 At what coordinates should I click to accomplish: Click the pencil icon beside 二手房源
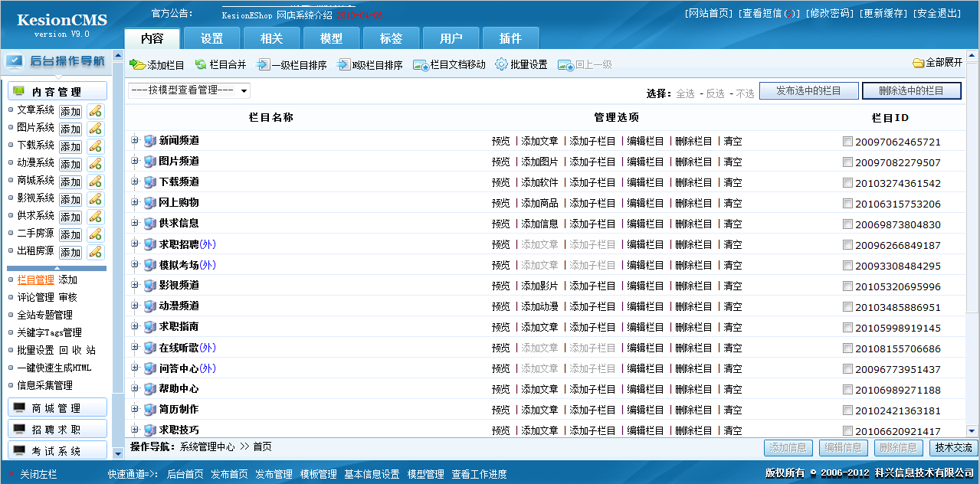point(95,234)
